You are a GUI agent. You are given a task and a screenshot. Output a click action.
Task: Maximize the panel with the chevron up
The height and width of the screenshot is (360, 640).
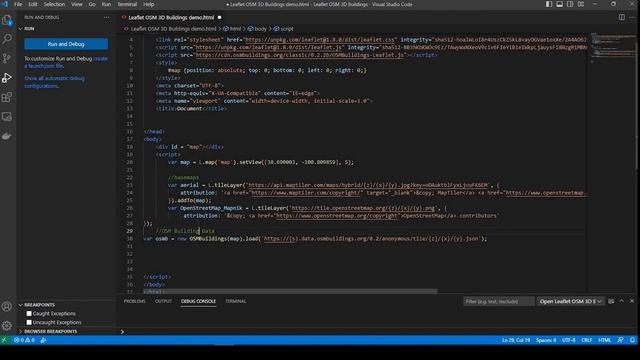[622, 301]
